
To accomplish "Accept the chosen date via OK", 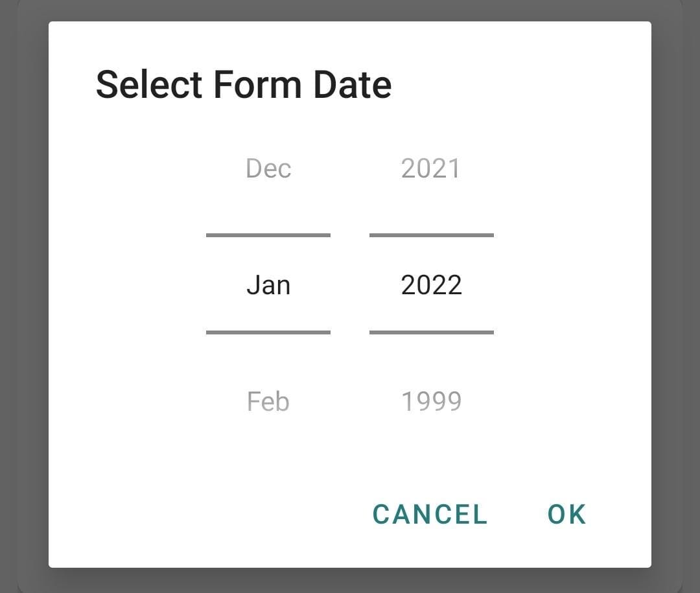I will coord(567,514).
